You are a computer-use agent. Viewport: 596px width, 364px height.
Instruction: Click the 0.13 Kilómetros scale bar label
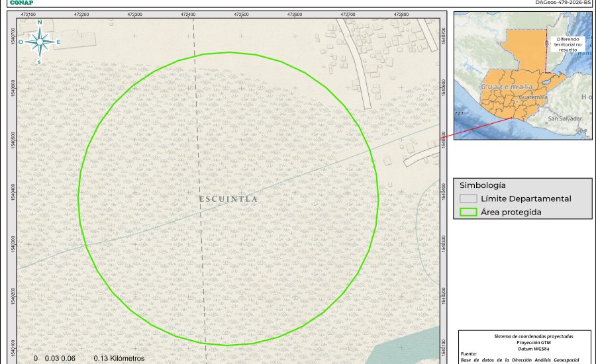pos(119,358)
